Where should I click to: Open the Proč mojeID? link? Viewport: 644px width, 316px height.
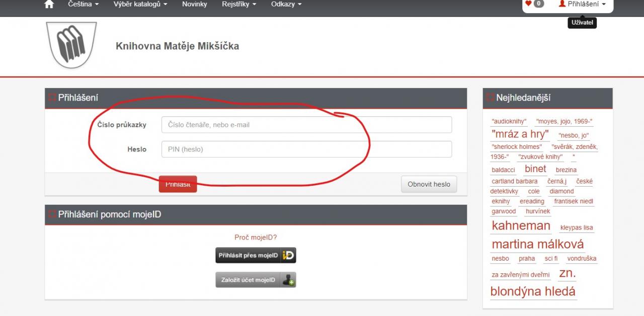pos(256,238)
